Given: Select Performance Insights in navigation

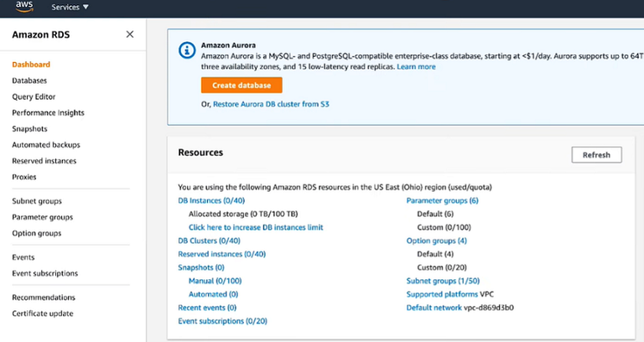Looking at the screenshot, I should (48, 112).
